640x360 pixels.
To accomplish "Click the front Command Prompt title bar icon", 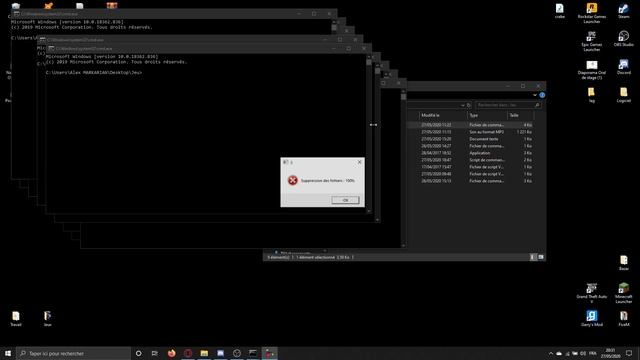I will pos(51,48).
